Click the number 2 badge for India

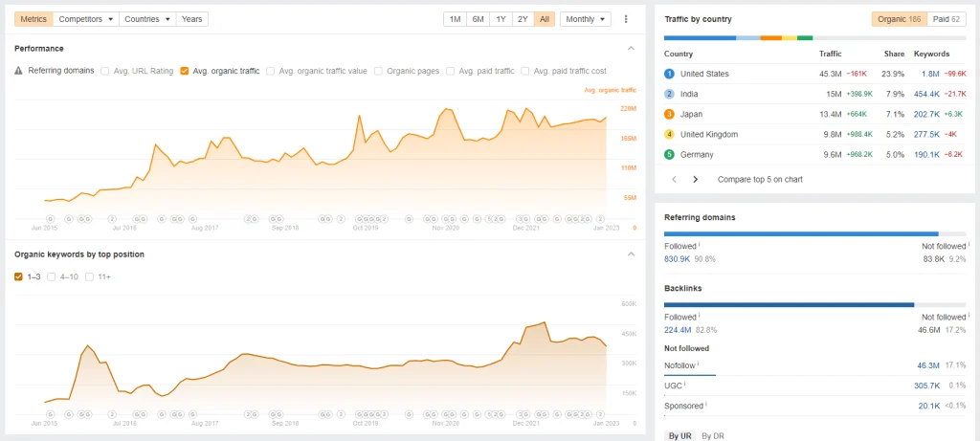[x=669, y=94]
